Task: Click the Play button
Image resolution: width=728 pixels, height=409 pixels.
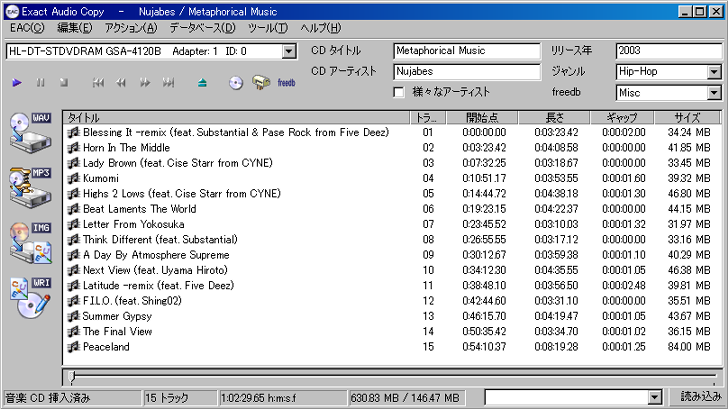Action: coord(17,83)
